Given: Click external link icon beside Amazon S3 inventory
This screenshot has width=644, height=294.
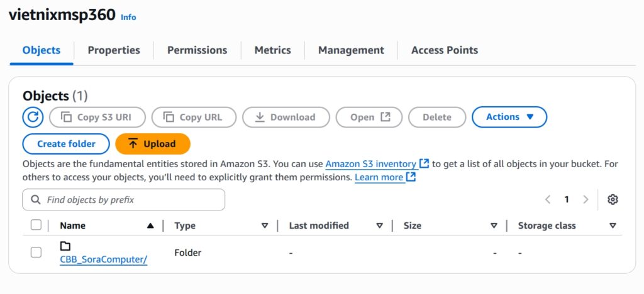Looking at the screenshot, I should (x=424, y=163).
